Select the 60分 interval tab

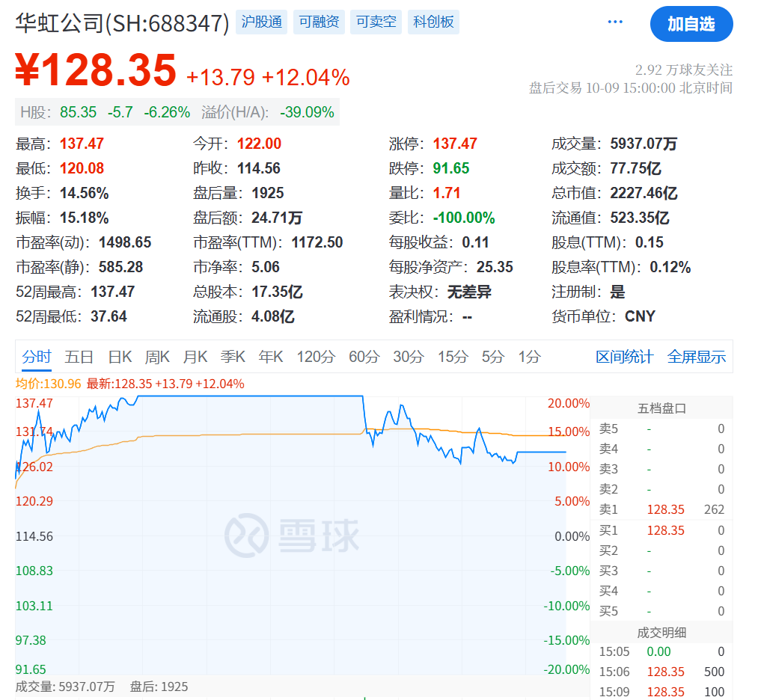[364, 357]
